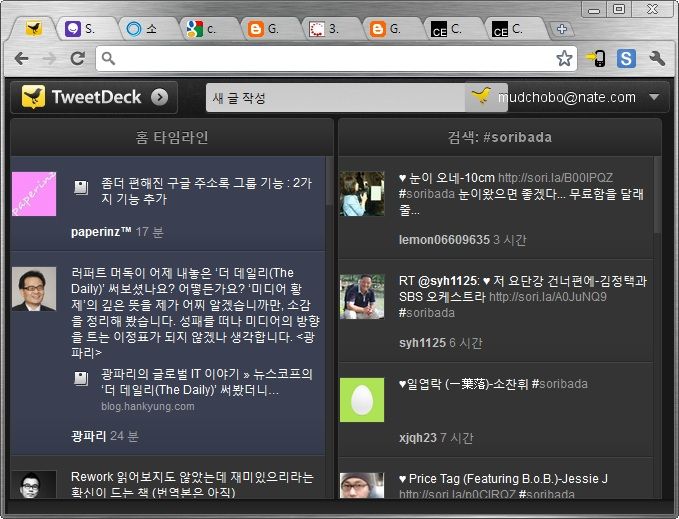Open the document icon in paperinz tweet

81,187
